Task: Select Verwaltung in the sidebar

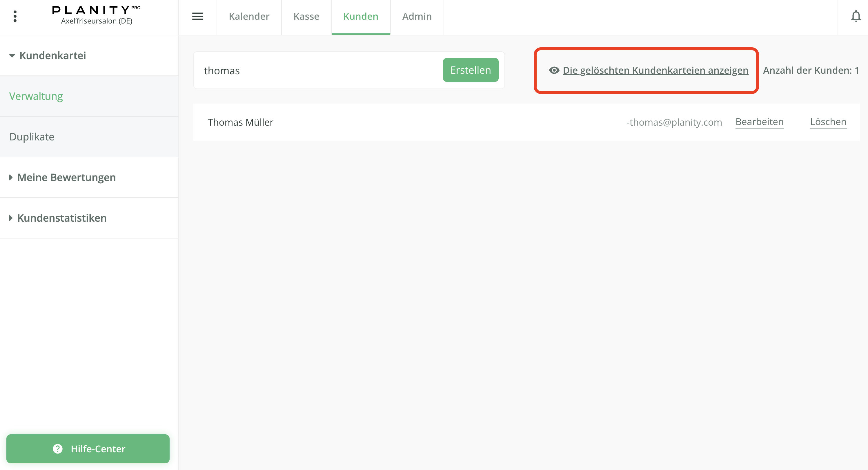Action: coord(36,96)
